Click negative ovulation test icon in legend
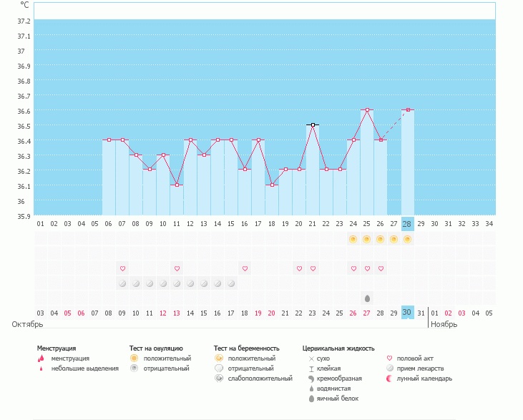 [x=133, y=368]
